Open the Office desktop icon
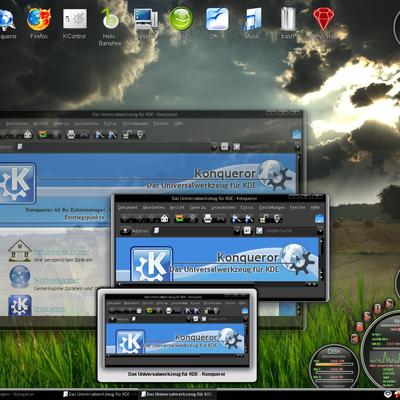 pos(217,19)
